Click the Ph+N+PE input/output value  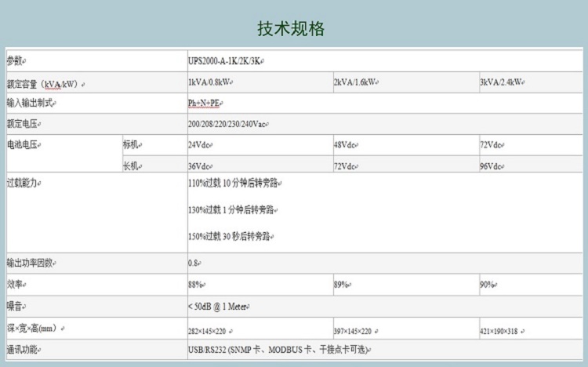click(x=204, y=103)
